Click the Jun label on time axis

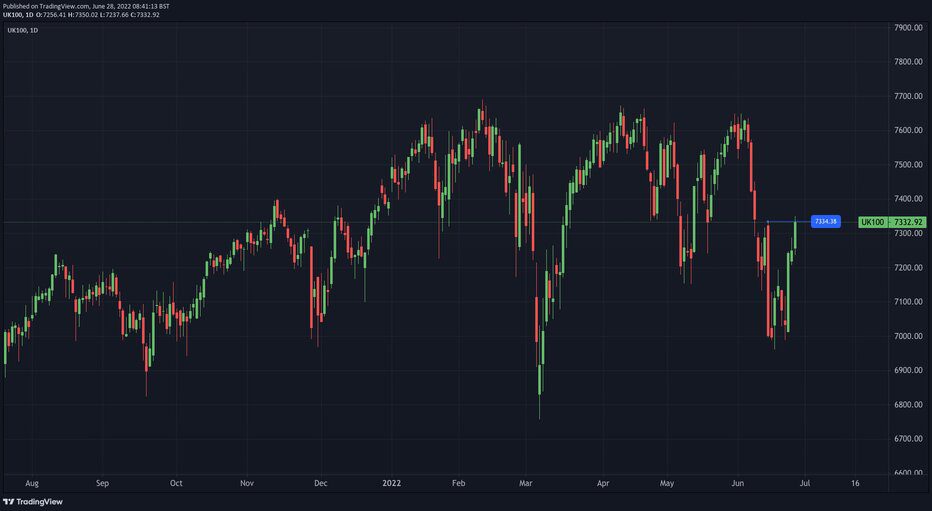[738, 484]
